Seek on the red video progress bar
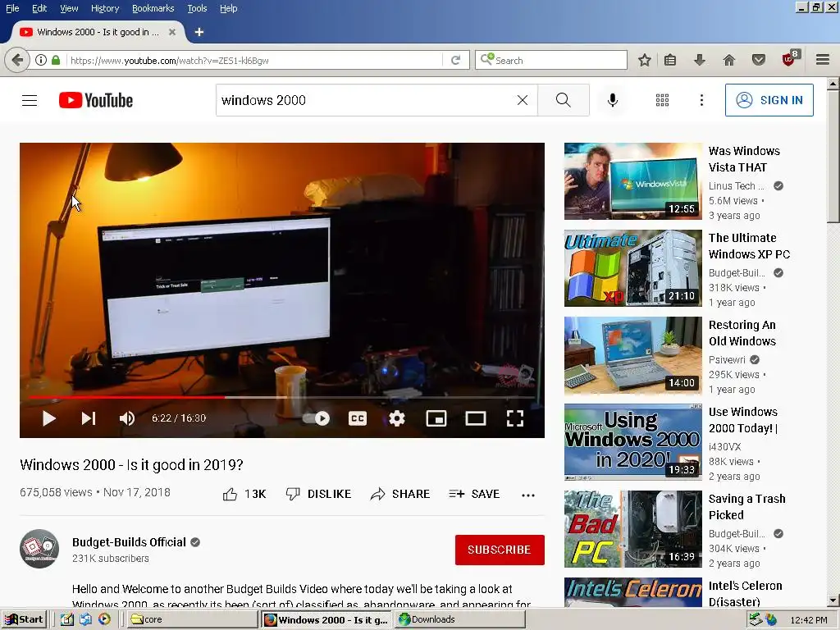The height and width of the screenshot is (630, 840). [282, 398]
